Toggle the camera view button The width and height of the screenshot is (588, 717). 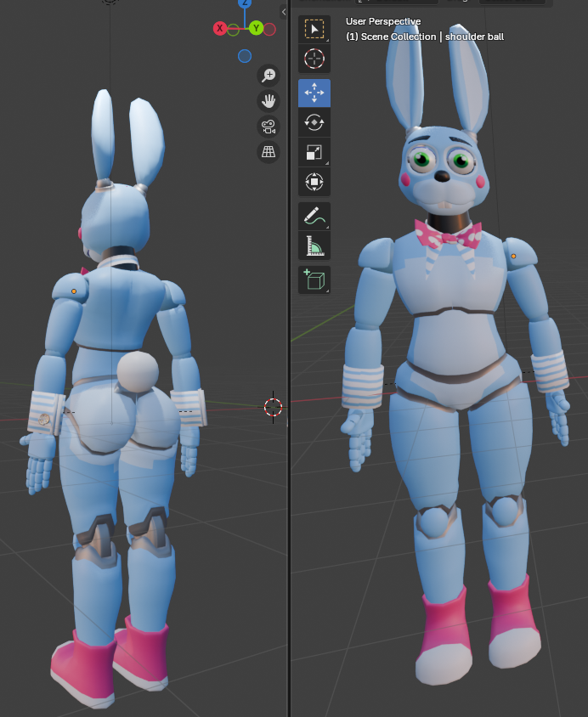point(269,127)
